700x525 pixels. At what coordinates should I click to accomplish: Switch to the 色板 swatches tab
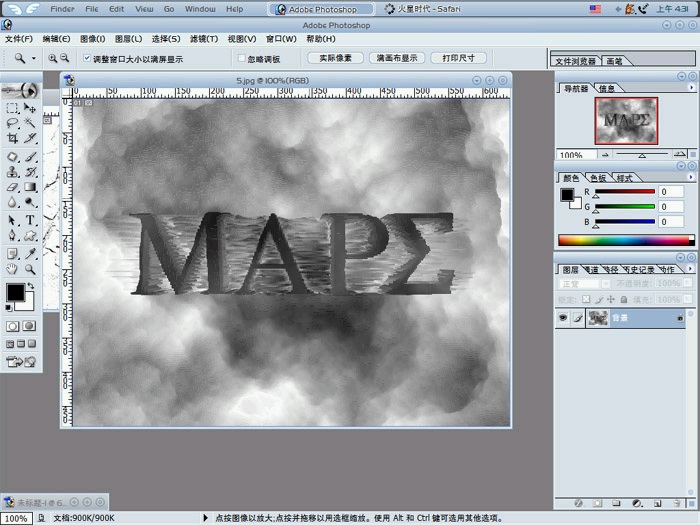coord(597,177)
